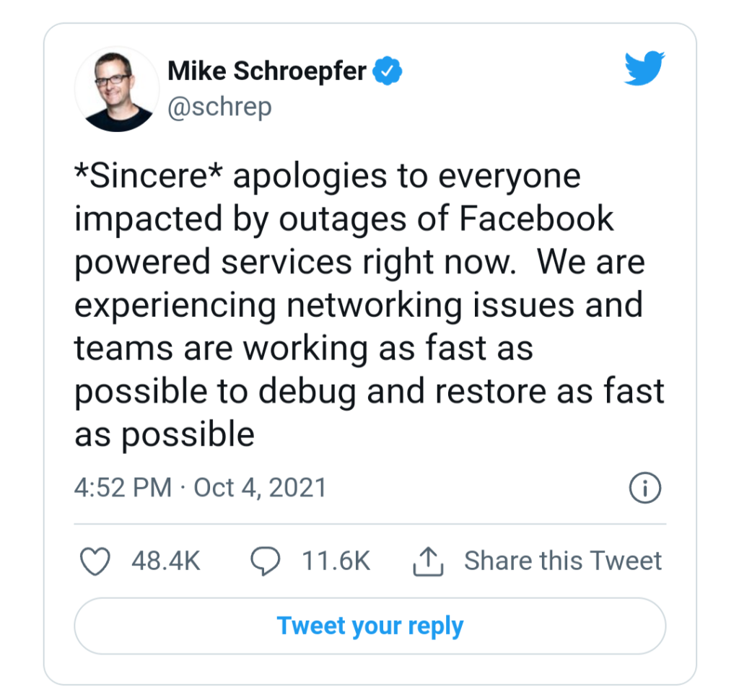
Task: Click the 11.6K replies count
Action: click(x=336, y=561)
